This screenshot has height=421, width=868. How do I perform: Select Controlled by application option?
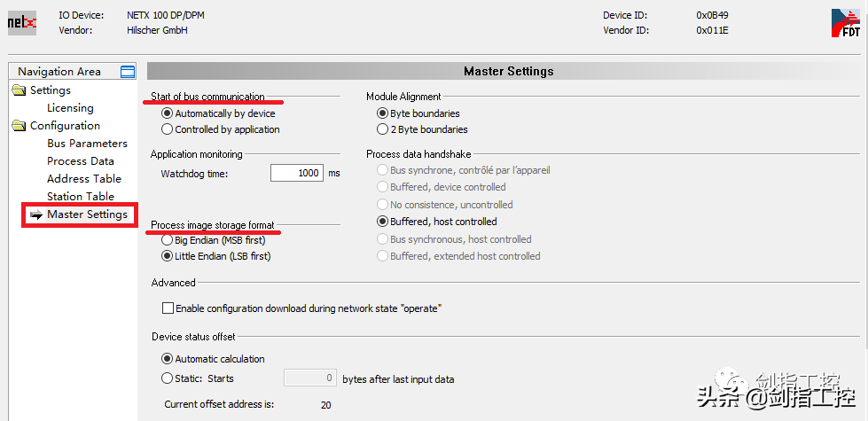pos(167,129)
